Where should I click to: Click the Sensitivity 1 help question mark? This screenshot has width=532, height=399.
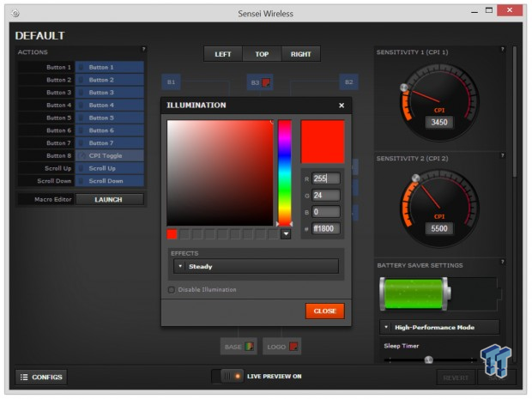point(503,49)
